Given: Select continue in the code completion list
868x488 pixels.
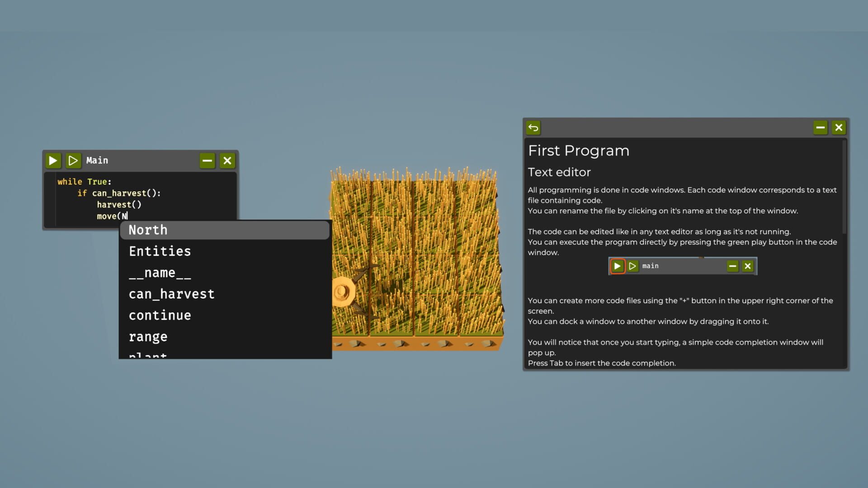Looking at the screenshot, I should pos(160,315).
